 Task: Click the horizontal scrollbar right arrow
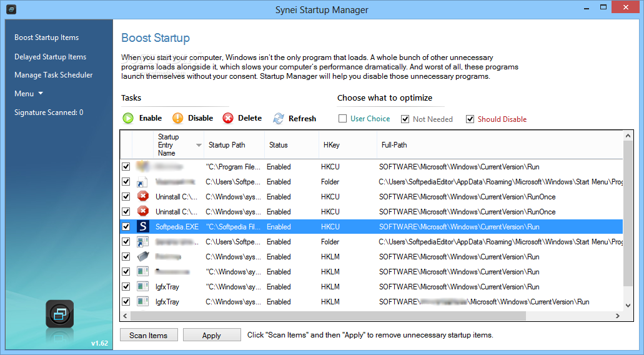pyautogui.click(x=617, y=316)
